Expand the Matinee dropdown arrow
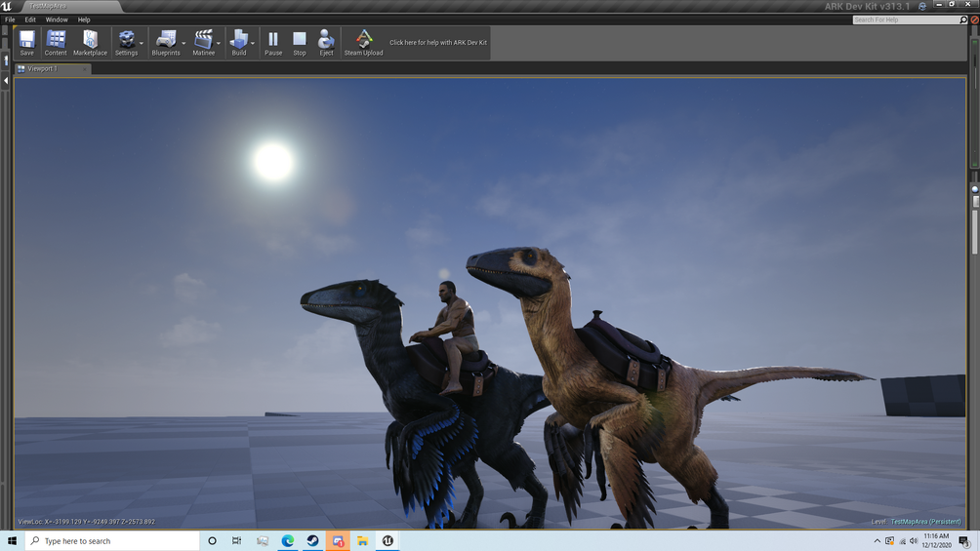This screenshot has height=551, width=980. [x=218, y=43]
